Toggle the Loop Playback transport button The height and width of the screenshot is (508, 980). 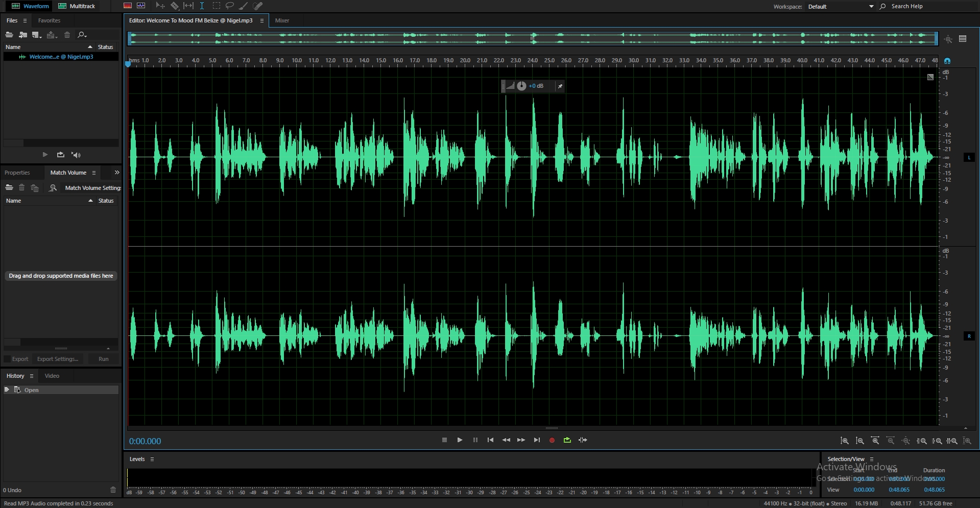[x=567, y=440]
